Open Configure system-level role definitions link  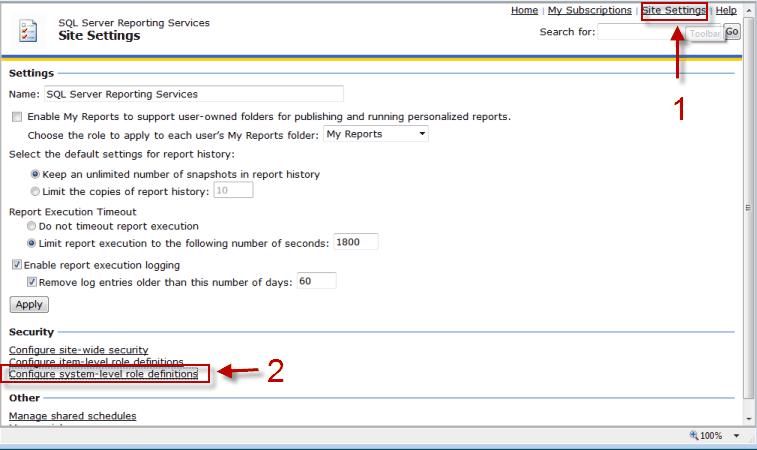[103, 374]
